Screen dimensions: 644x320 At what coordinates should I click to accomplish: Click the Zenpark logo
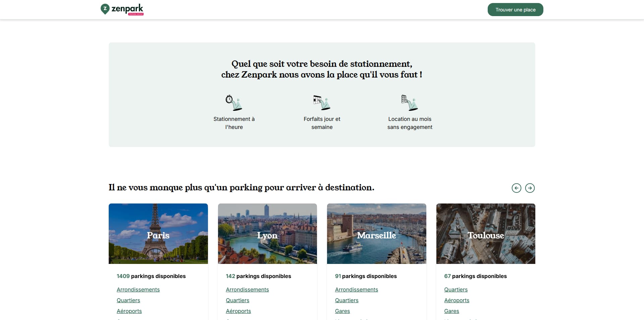click(x=122, y=9)
